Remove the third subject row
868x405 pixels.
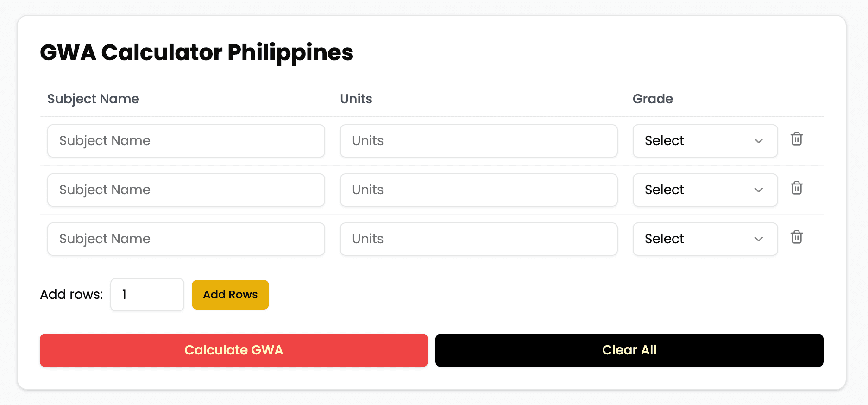tap(797, 237)
